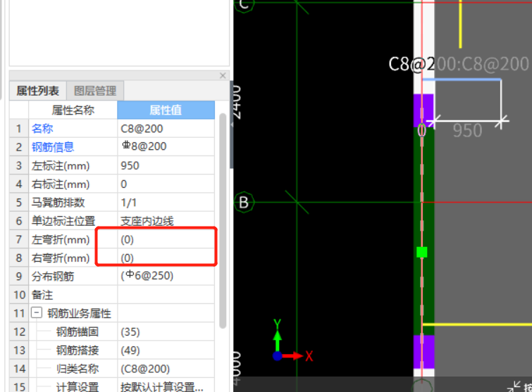The height and width of the screenshot is (392, 532).
Task: Click the axis B bubble marker
Action: pyautogui.click(x=244, y=202)
